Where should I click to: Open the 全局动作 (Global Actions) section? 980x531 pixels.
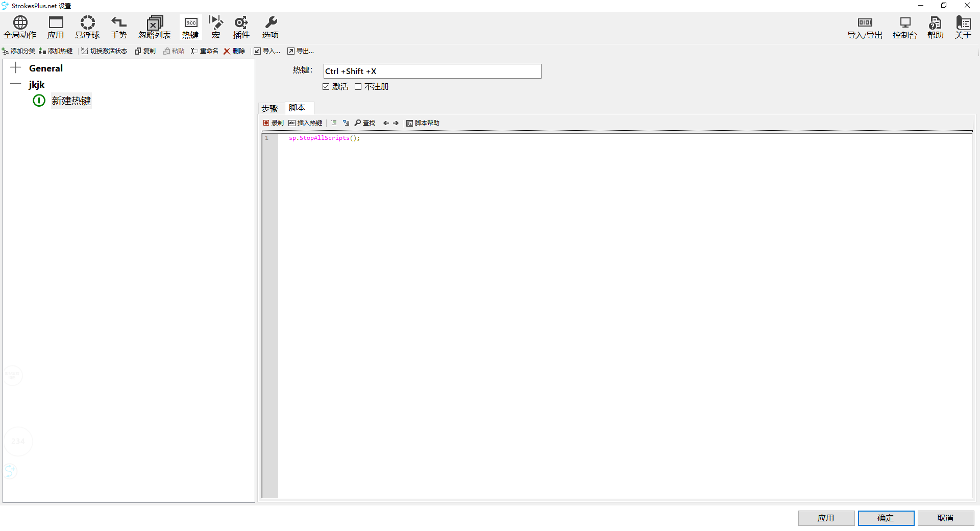coord(20,27)
